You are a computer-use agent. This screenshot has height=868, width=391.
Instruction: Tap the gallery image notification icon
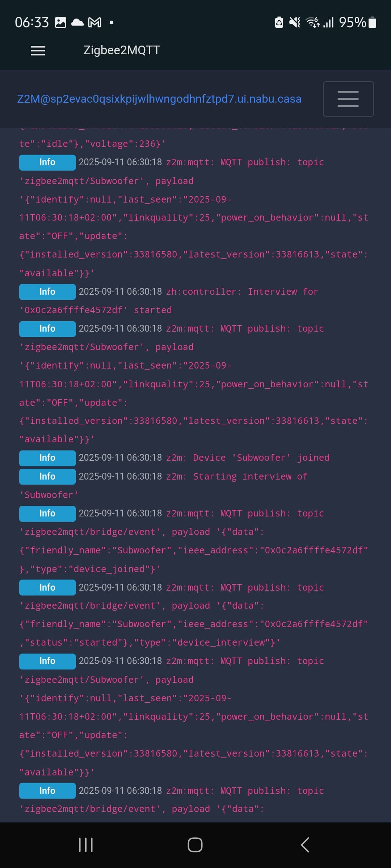pos(60,23)
